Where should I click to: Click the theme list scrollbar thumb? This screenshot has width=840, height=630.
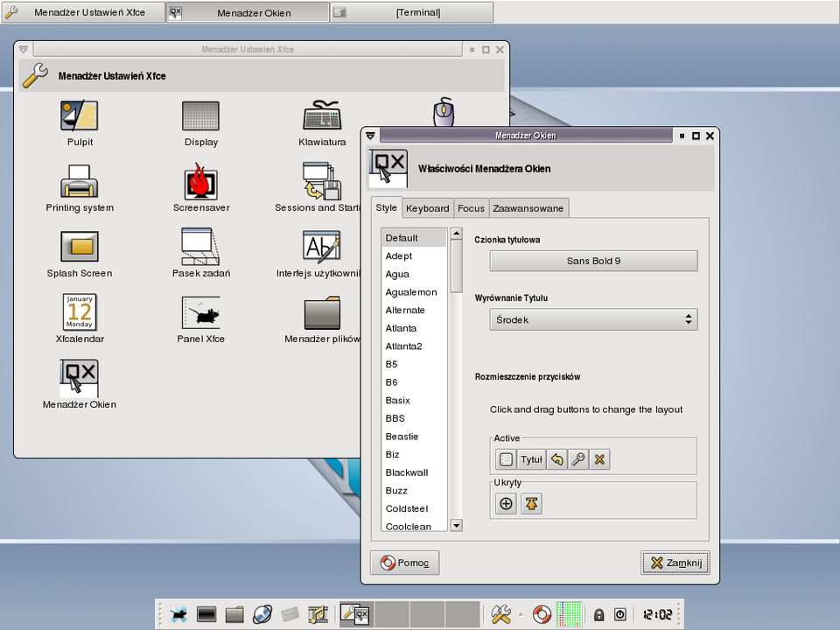tap(457, 266)
